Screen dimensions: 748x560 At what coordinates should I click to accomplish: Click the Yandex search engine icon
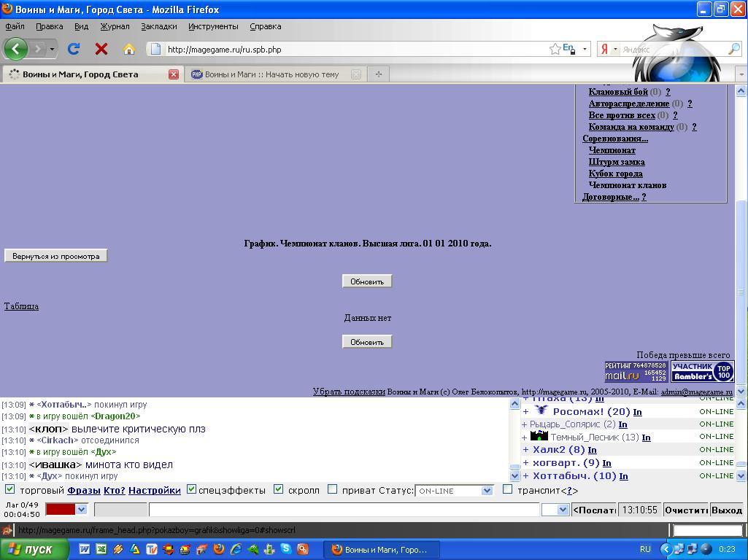604,49
